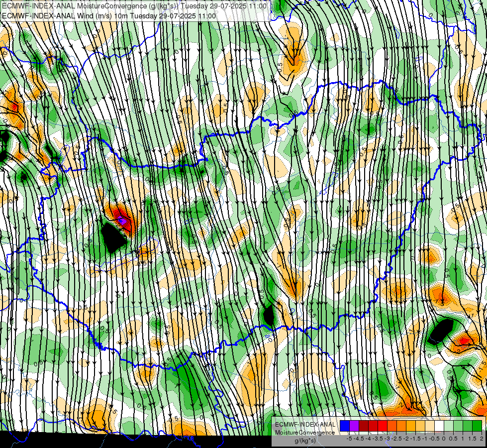Select the legend swatch between -2 and -1.5

tap(411, 426)
